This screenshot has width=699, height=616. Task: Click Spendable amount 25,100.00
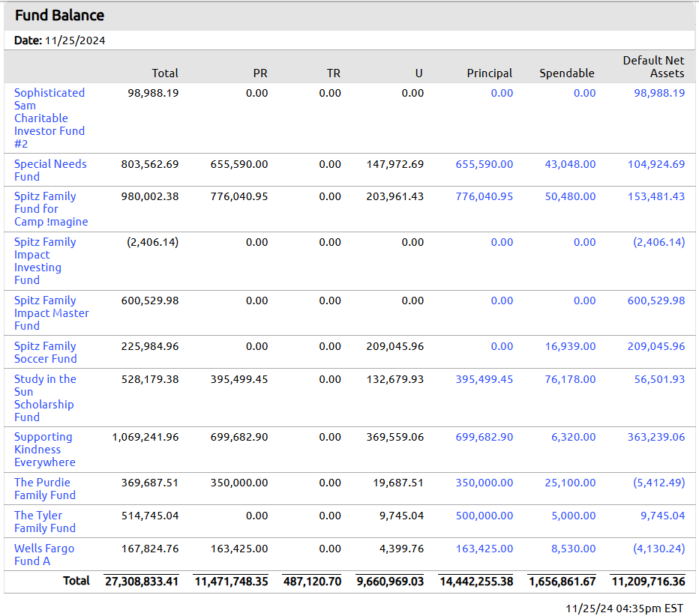pyautogui.click(x=570, y=483)
